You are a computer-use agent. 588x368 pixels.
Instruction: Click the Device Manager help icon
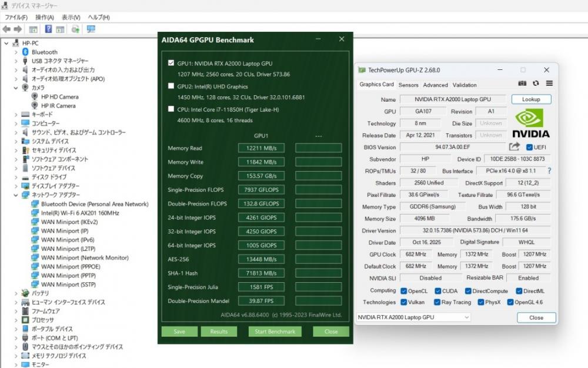[48, 29]
